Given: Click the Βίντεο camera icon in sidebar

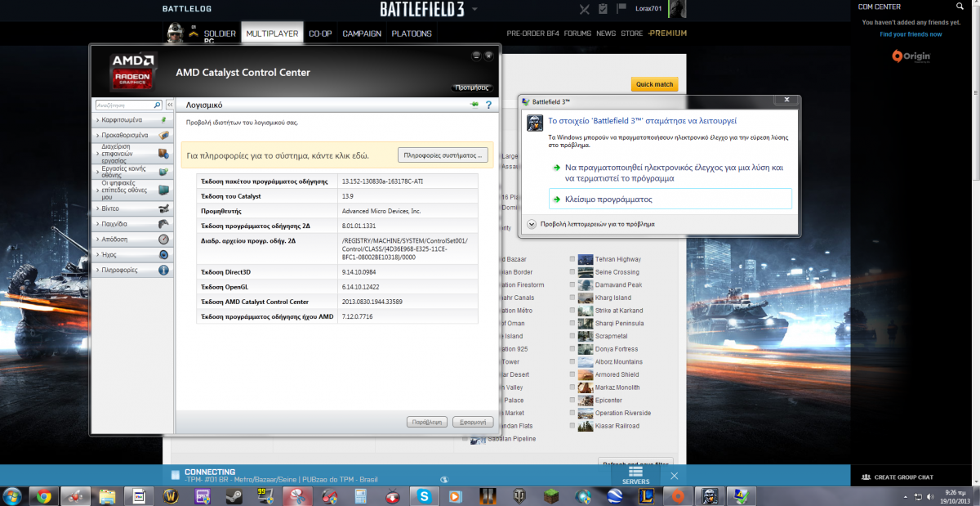Looking at the screenshot, I should 163,208.
